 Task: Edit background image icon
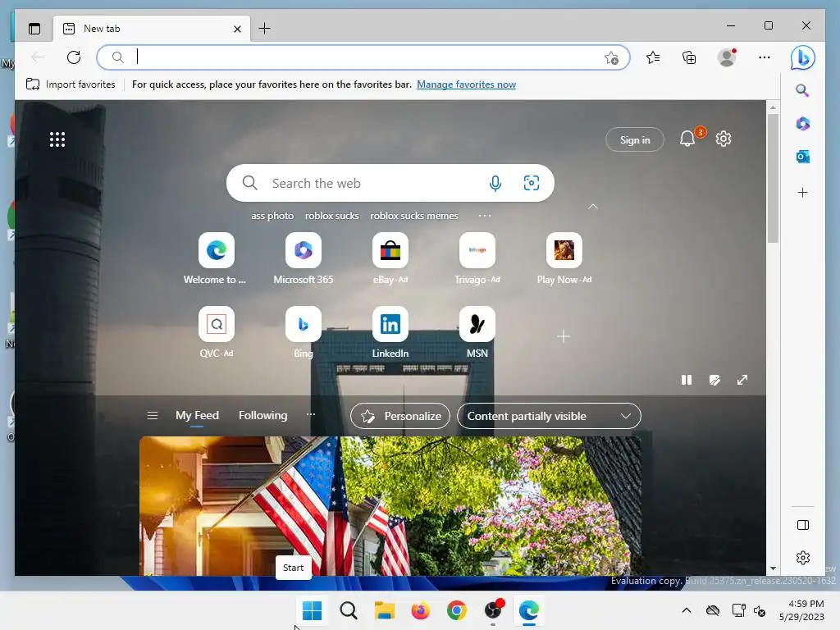pos(714,380)
